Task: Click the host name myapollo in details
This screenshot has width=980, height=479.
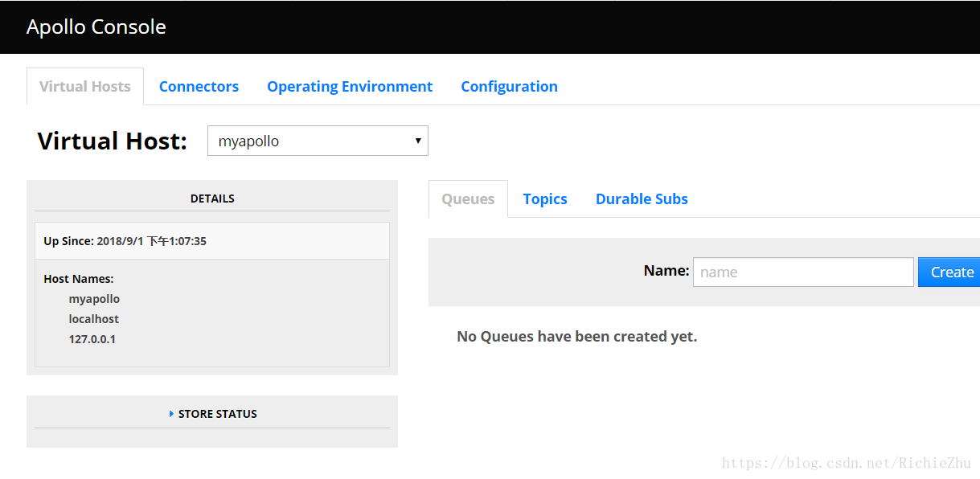Action: tap(94, 299)
